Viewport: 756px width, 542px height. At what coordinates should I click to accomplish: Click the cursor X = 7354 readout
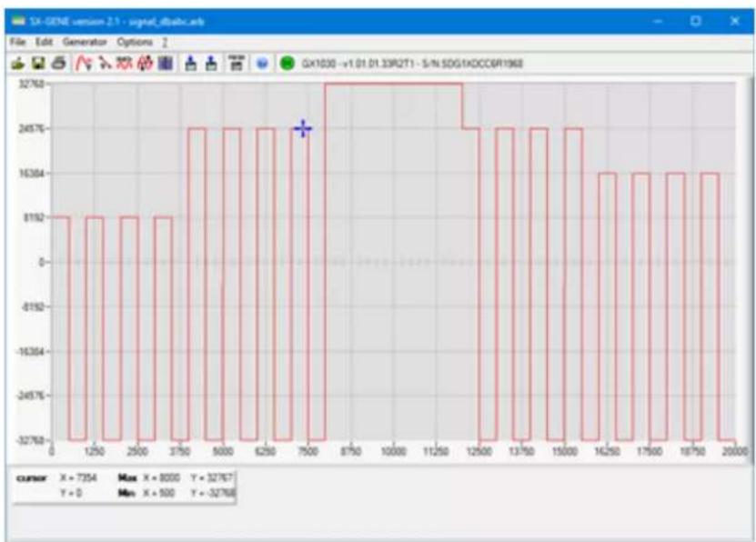point(78,478)
